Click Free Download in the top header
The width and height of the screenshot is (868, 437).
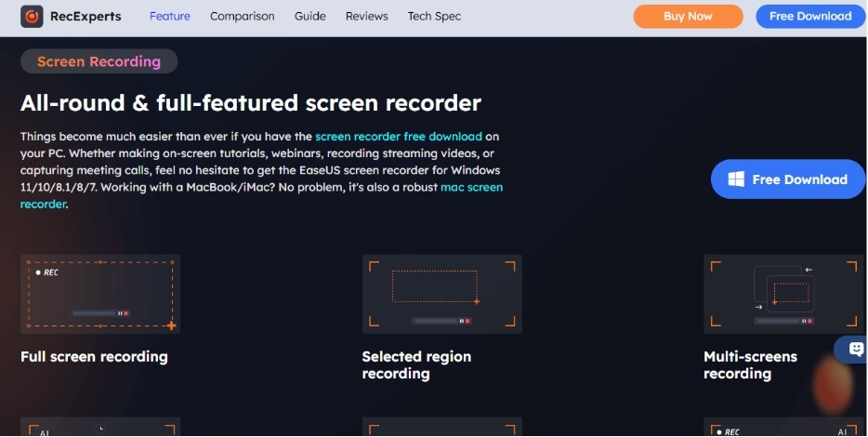coord(810,17)
